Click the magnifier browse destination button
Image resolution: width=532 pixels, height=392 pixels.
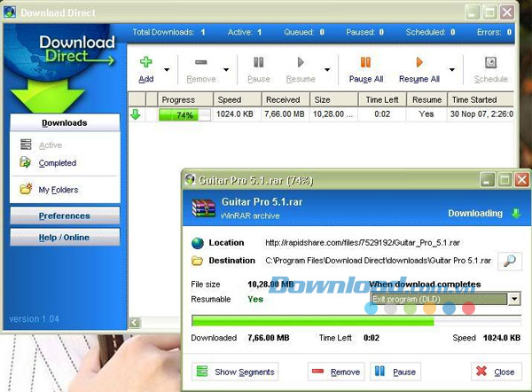pyautogui.click(x=510, y=261)
